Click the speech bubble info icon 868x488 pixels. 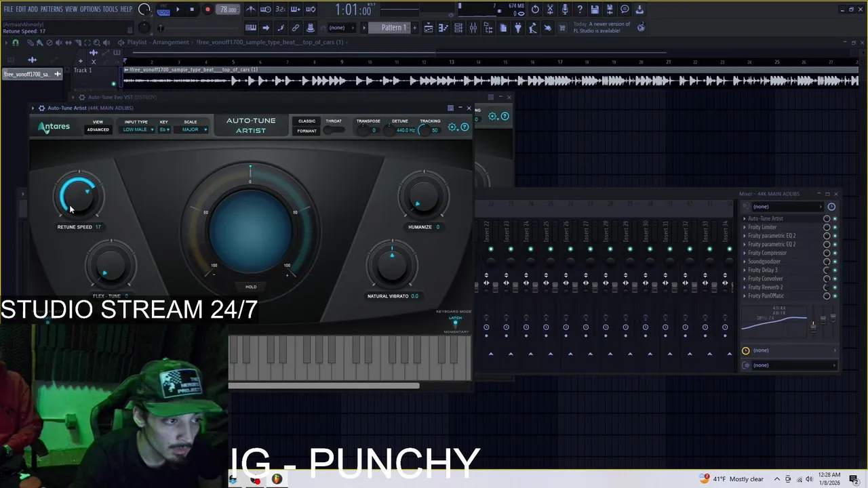pos(625,9)
